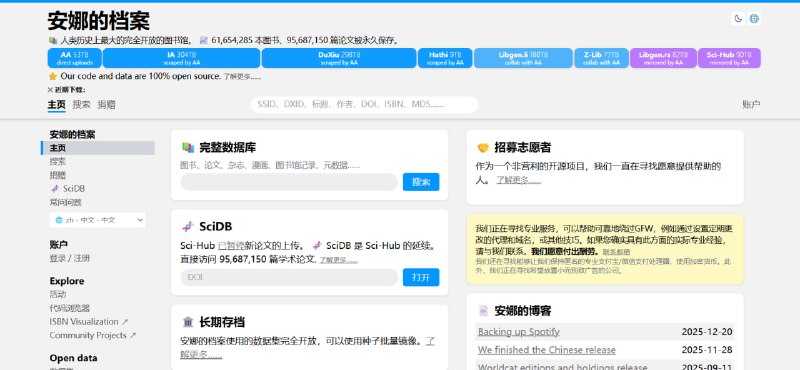The image size is (800, 370).
Task: Focus the top SSID, DXID search field
Action: pyautogui.click(x=364, y=105)
